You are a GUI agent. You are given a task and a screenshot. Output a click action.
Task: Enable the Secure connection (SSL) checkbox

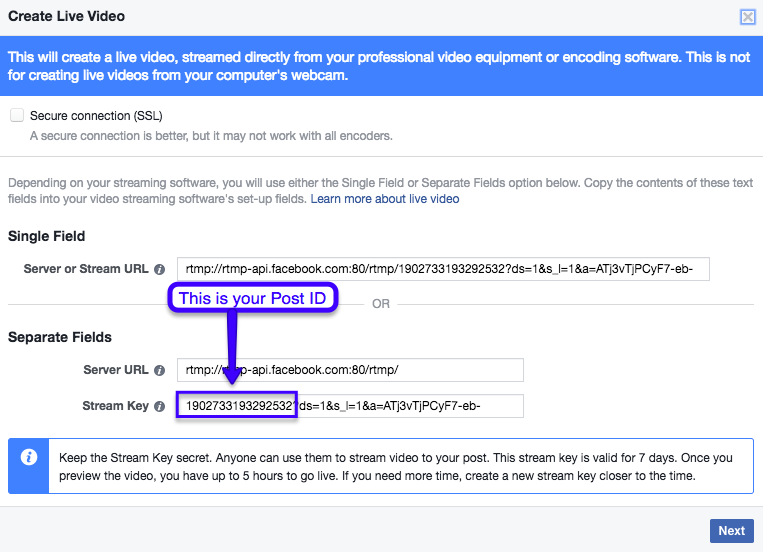pos(17,115)
